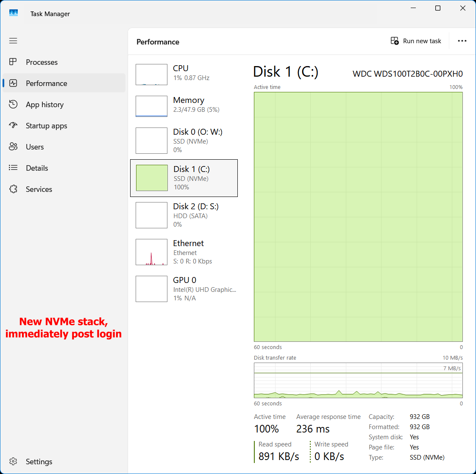
Task: Open Startup apps gauge icon
Action: [x=13, y=125]
